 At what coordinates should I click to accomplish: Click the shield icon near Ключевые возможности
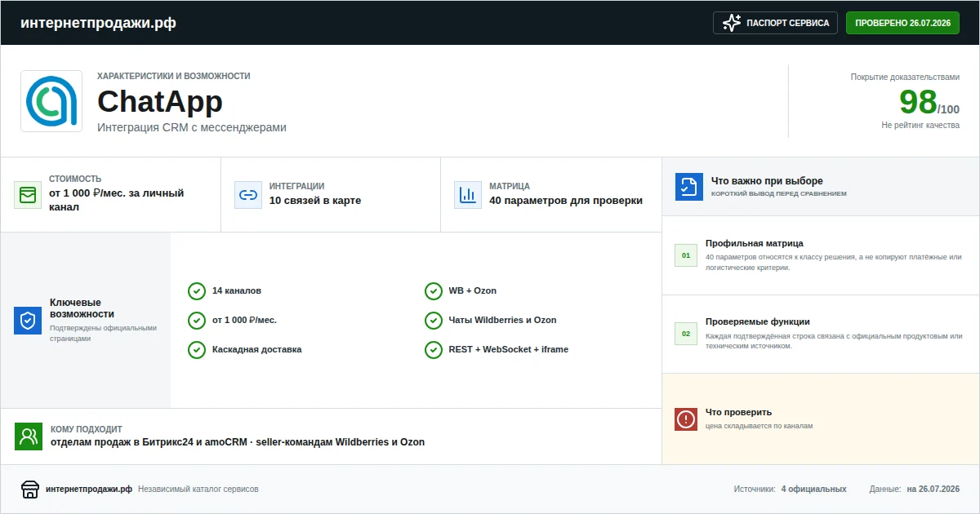pos(28,321)
